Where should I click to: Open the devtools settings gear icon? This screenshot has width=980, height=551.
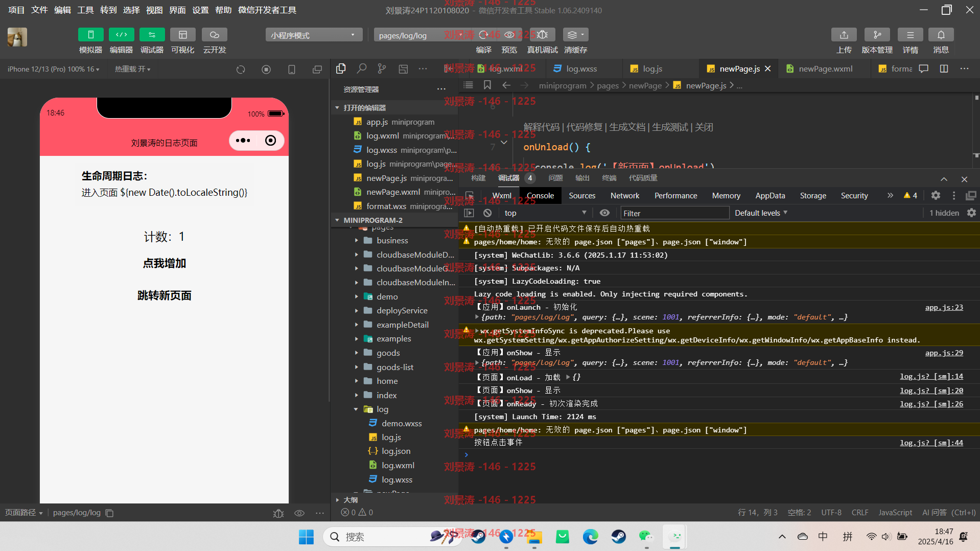[936, 195]
